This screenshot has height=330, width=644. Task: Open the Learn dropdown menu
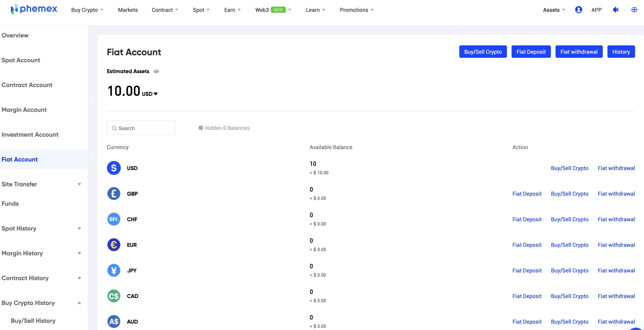[x=315, y=10]
